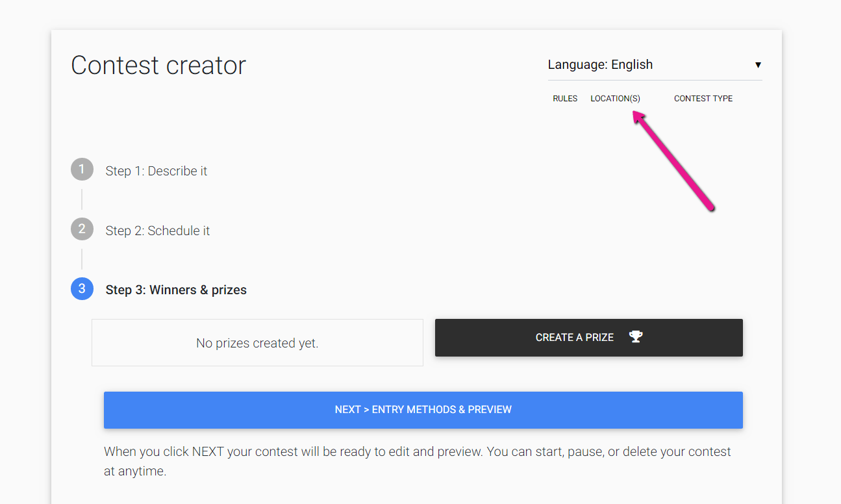841x504 pixels.
Task: Open the LOCATION(S) tab
Action: [x=615, y=99]
